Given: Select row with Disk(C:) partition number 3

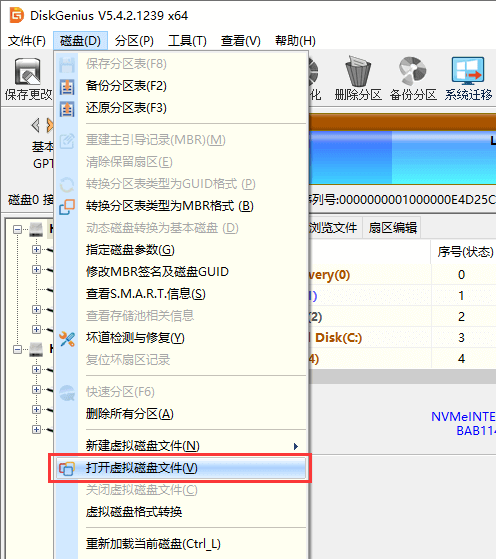Looking at the screenshot, I should click(402, 337).
